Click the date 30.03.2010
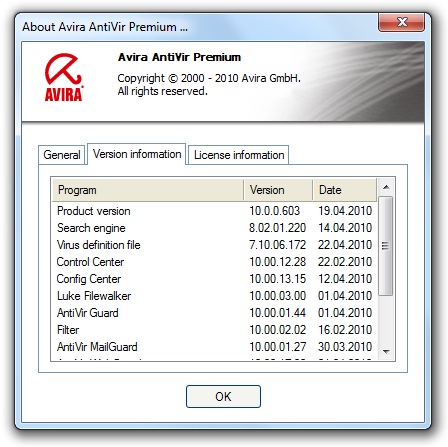Image resolution: width=448 pixels, height=447 pixels. click(x=345, y=347)
